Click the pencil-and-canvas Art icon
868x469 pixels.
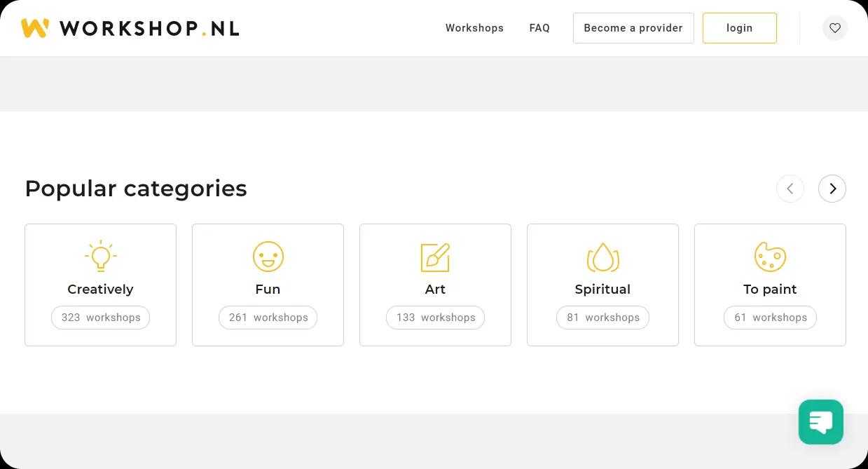(x=435, y=257)
